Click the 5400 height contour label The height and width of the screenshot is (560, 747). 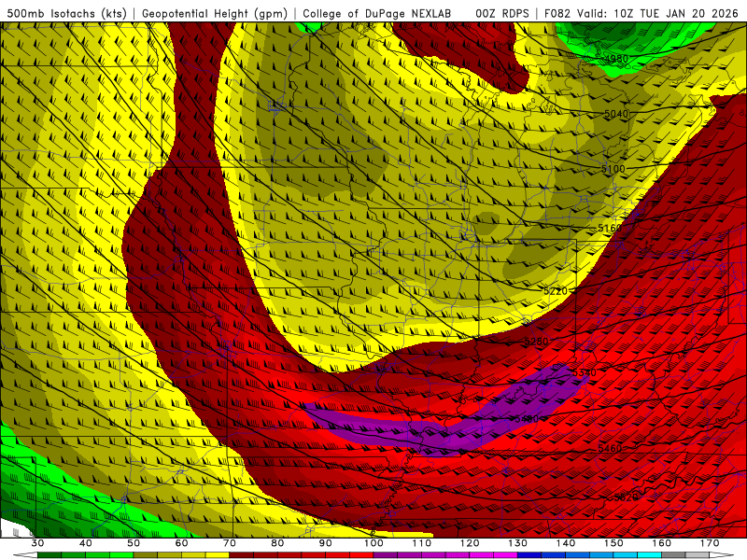coord(527,418)
